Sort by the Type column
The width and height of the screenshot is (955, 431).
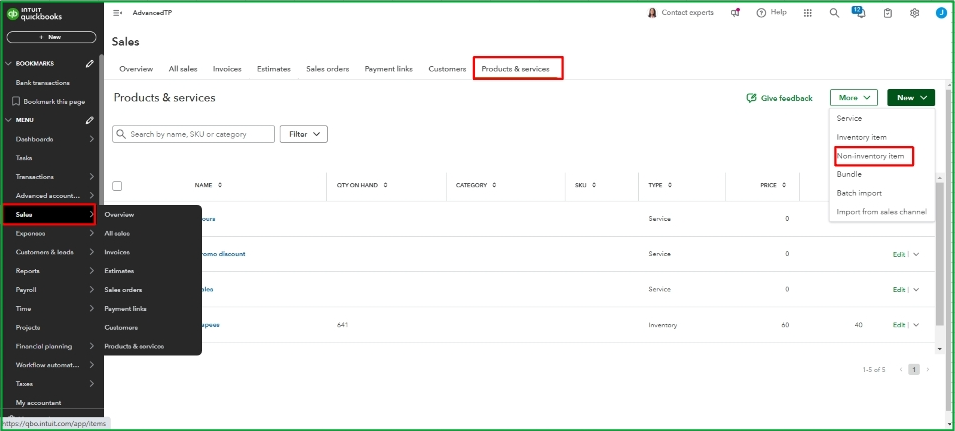tap(669, 185)
